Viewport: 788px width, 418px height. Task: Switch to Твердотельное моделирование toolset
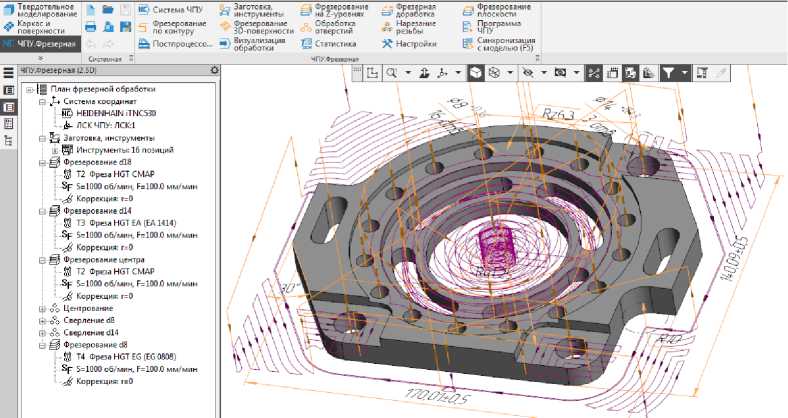pos(40,10)
